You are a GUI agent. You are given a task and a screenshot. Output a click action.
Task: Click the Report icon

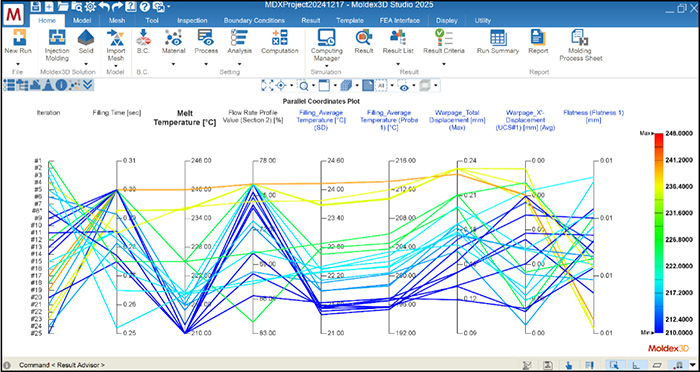pos(538,37)
